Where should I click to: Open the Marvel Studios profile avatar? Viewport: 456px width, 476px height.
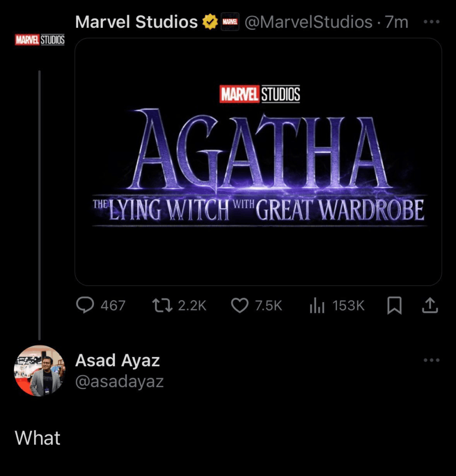(x=40, y=40)
